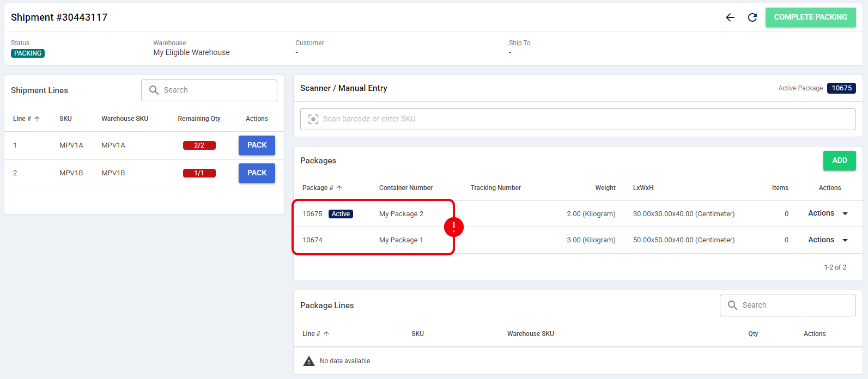Click the 3.00 (Kilogram) weight cell

pyautogui.click(x=591, y=240)
